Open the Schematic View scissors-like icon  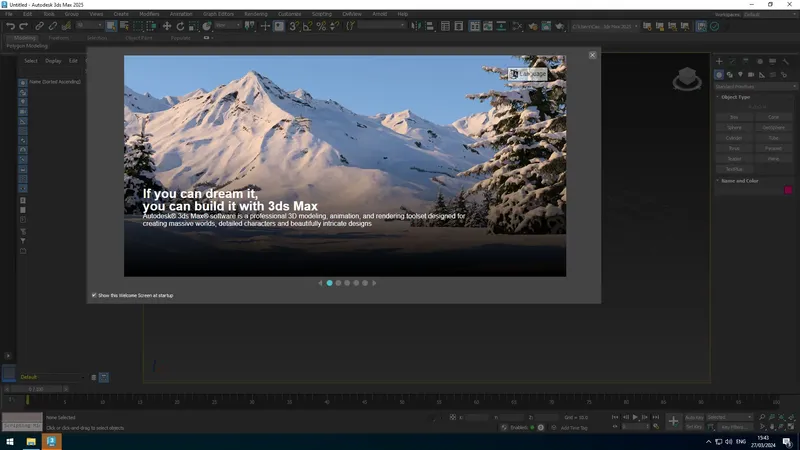coord(517,26)
